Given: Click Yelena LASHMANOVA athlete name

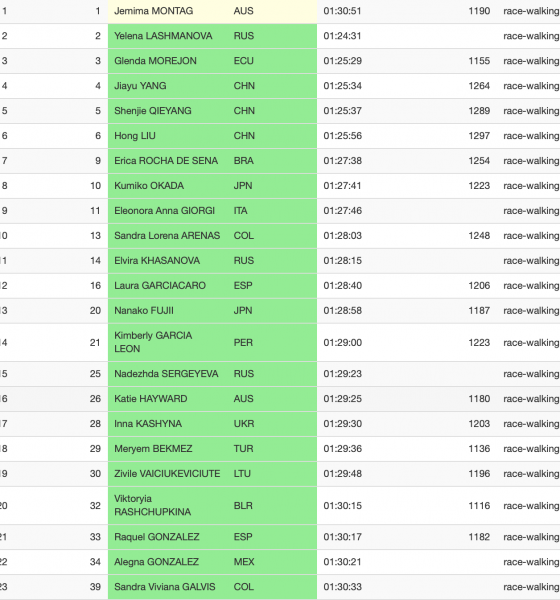Looking at the screenshot, I should click(163, 36).
